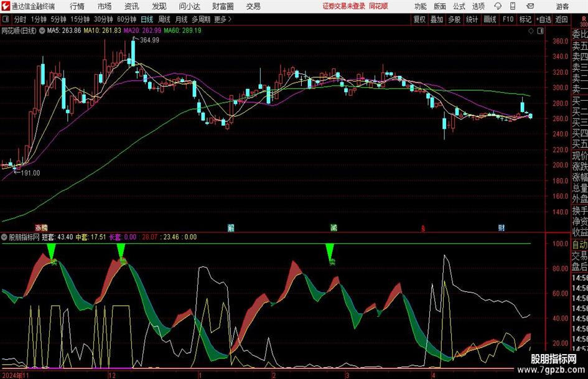This screenshot has width=588, height=379.
Task: Click the 长套: 0.00 indicator value
Action: (123, 237)
